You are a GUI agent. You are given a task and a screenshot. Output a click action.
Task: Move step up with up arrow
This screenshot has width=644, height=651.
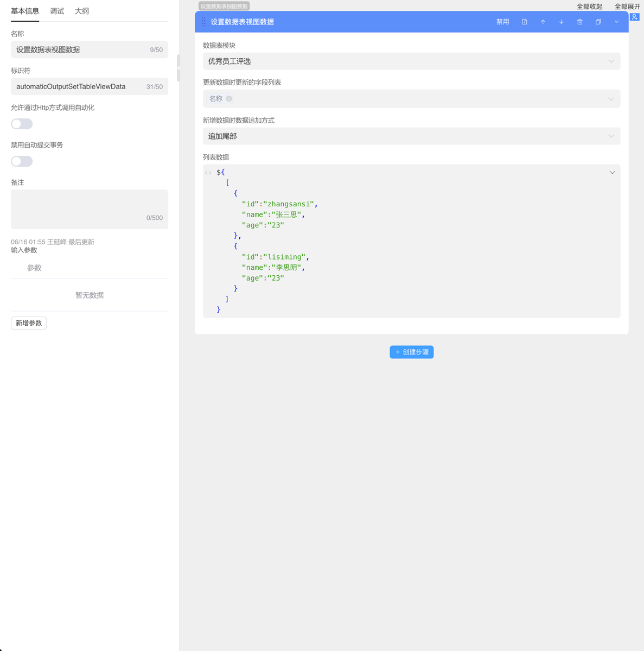tap(543, 22)
